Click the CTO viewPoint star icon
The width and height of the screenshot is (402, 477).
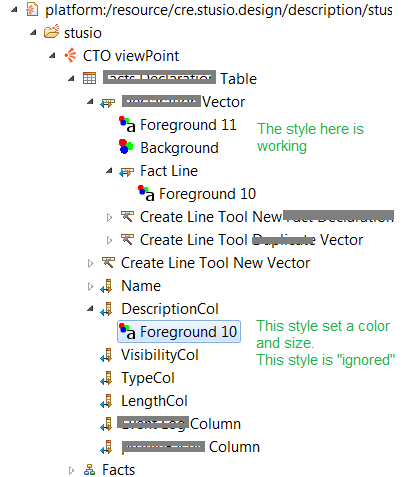70,55
